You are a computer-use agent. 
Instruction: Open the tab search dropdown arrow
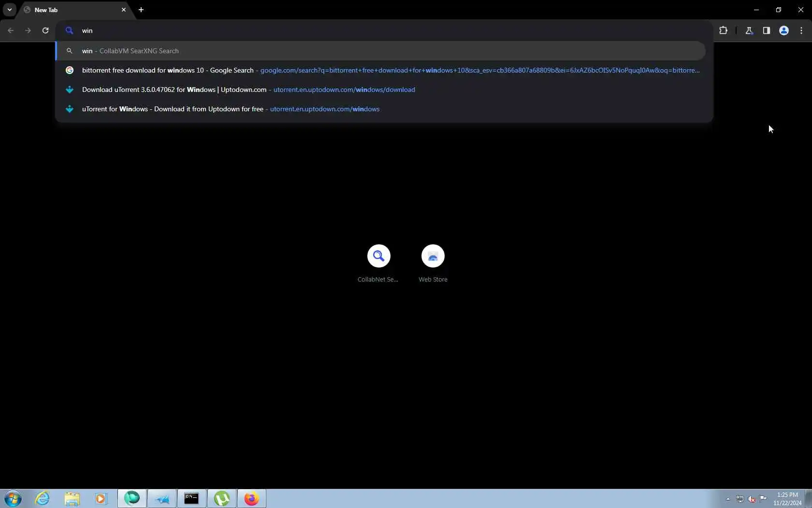pos(10,10)
